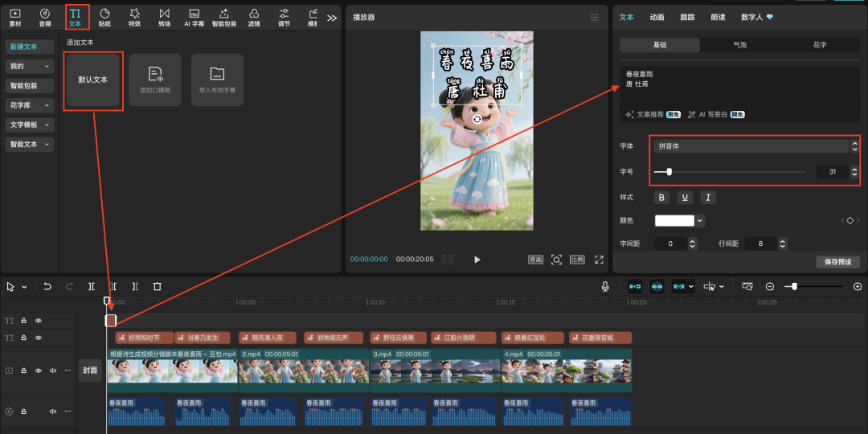Click the 转场 (Transitions) toolbar icon
This screenshot has width=868, height=434.
point(164,17)
